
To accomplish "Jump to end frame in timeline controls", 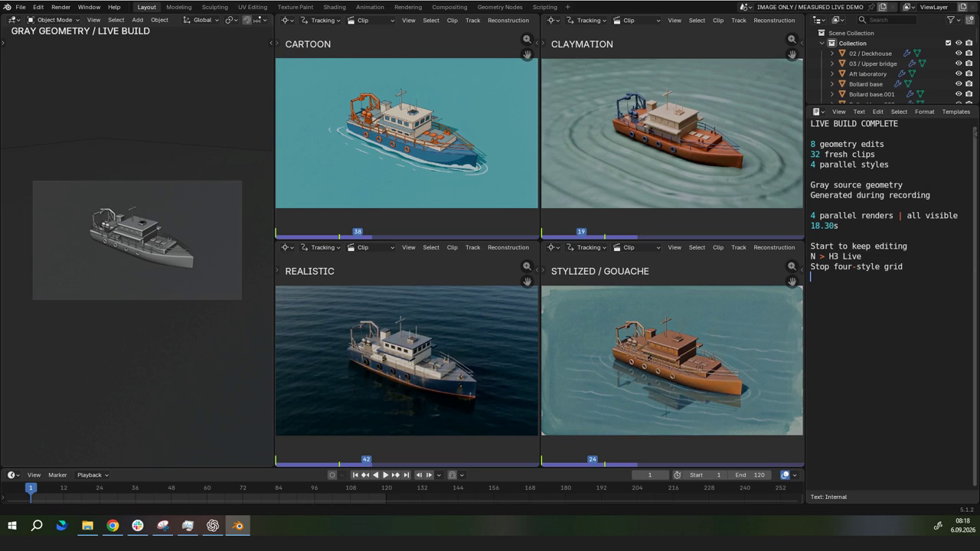I will [x=407, y=474].
